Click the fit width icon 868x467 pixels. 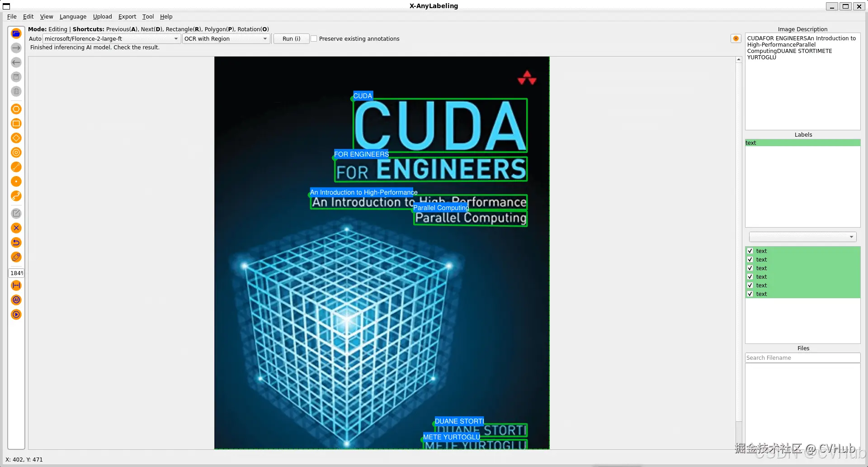16,286
